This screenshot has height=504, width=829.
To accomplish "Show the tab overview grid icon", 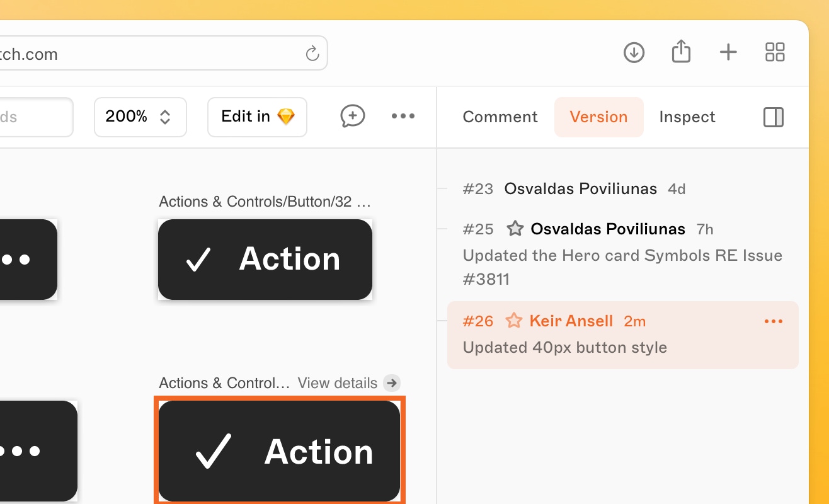I will (775, 52).
